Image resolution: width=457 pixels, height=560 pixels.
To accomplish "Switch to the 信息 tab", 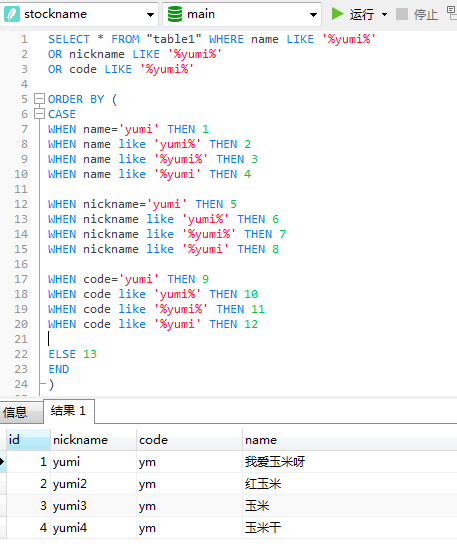I will pyautogui.click(x=21, y=412).
